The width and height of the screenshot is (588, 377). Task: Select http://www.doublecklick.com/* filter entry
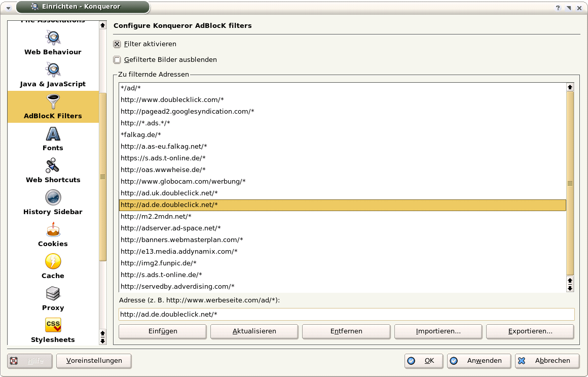342,100
